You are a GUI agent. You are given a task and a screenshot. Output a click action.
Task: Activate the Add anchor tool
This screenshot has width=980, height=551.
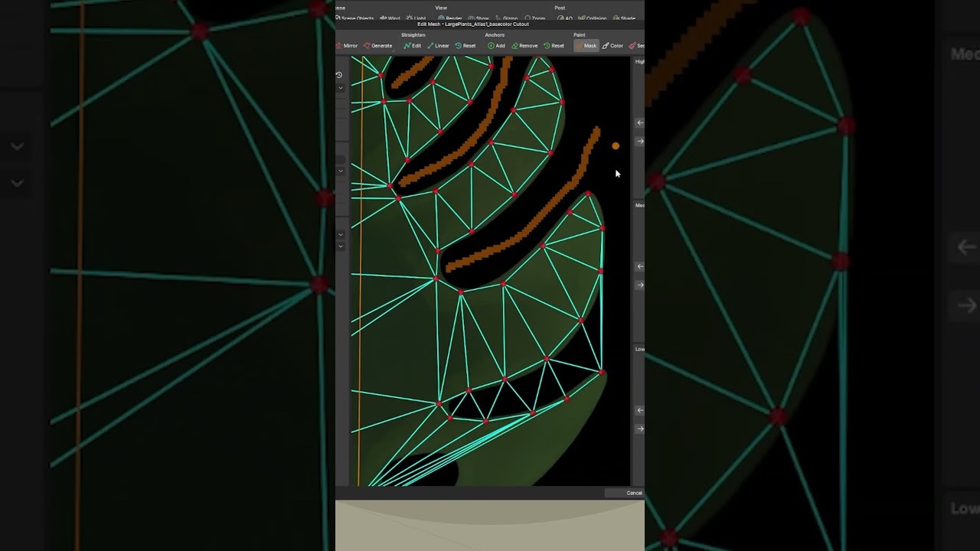tap(497, 46)
